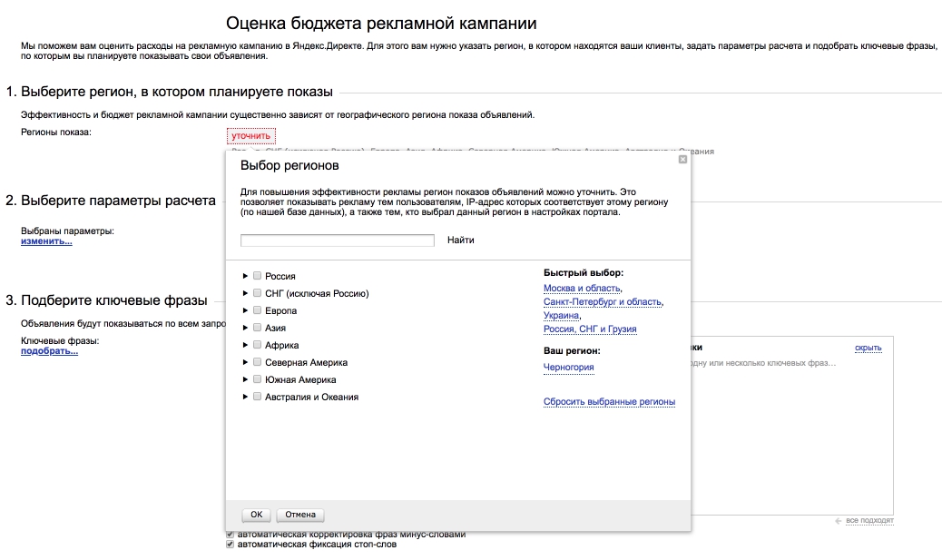
Task: Pick Черногория as your region
Action: tap(568, 367)
